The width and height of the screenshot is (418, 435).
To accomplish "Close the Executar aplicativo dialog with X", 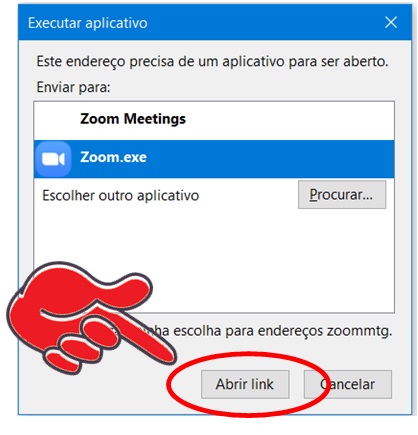I will coord(391,23).
